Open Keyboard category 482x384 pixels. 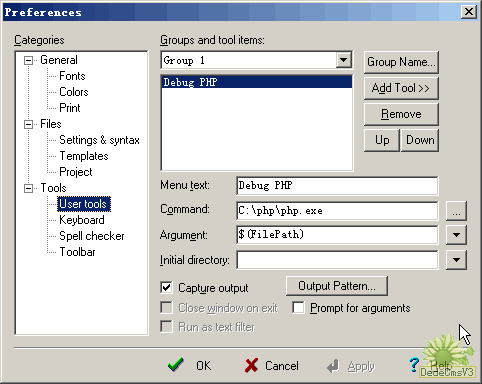point(82,220)
